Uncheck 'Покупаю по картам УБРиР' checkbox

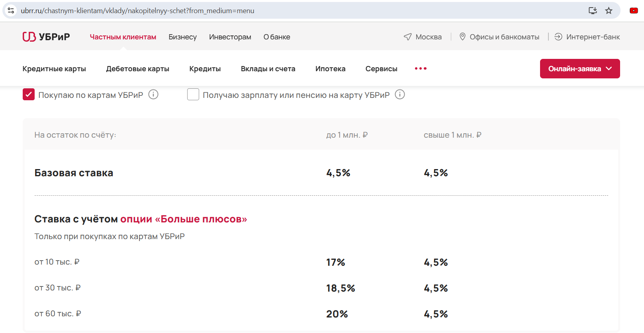pyautogui.click(x=29, y=95)
